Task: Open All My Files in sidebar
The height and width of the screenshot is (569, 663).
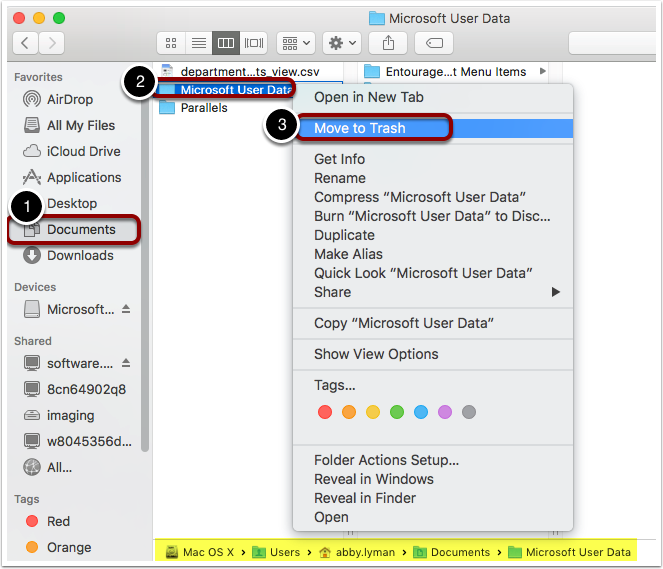Action: tap(81, 125)
